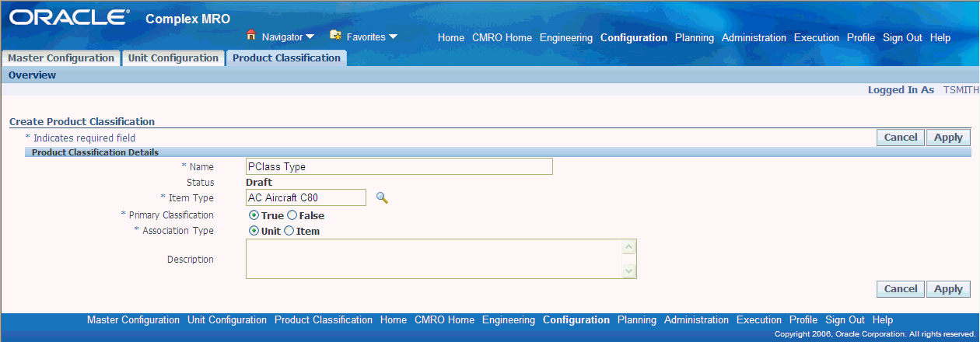Image resolution: width=980 pixels, height=342 pixels.
Task: Click Planning in the footer links
Action: 637,320
